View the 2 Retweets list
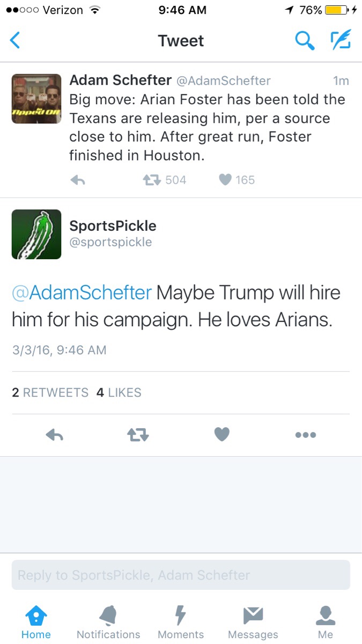Viewport: 362px width, 644px height. pyautogui.click(x=50, y=392)
